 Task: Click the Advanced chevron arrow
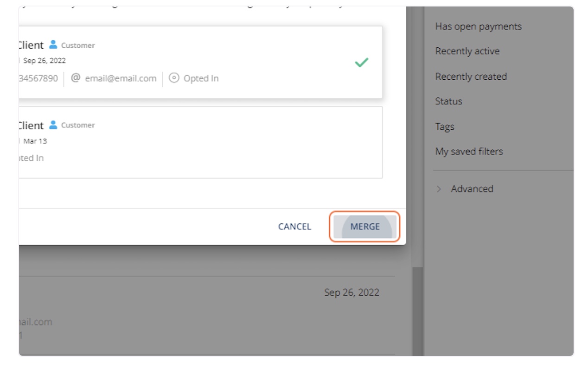coord(439,189)
